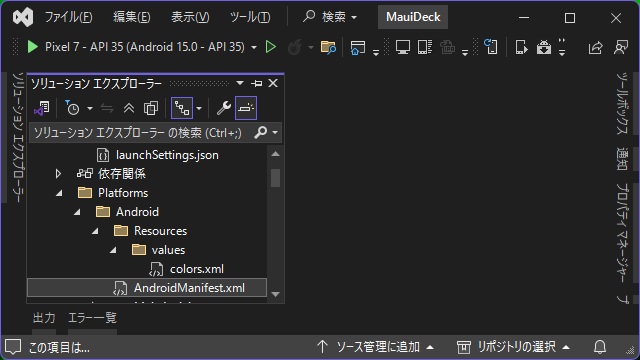Click the MauiDeck solution name button
This screenshot has width=640, height=360.
(413, 17)
